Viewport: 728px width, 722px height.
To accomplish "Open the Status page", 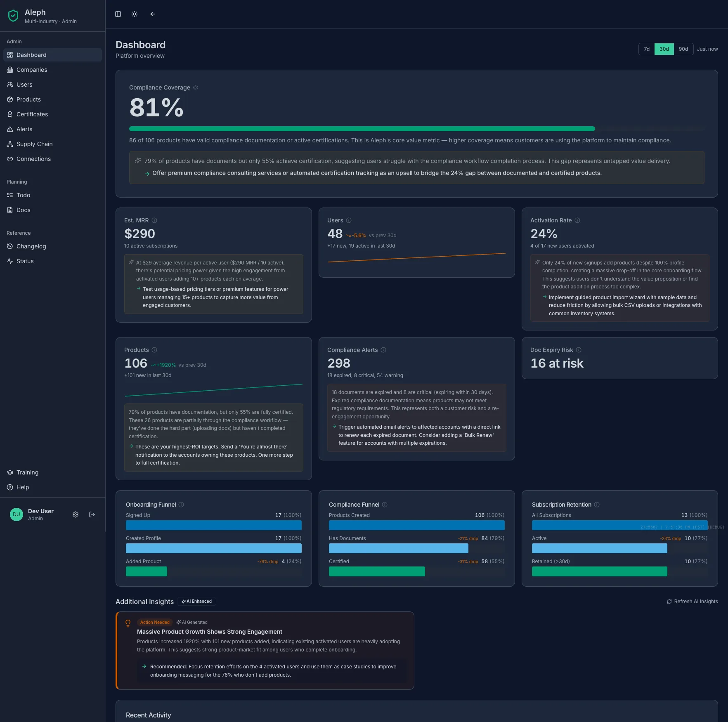I will pos(25,261).
